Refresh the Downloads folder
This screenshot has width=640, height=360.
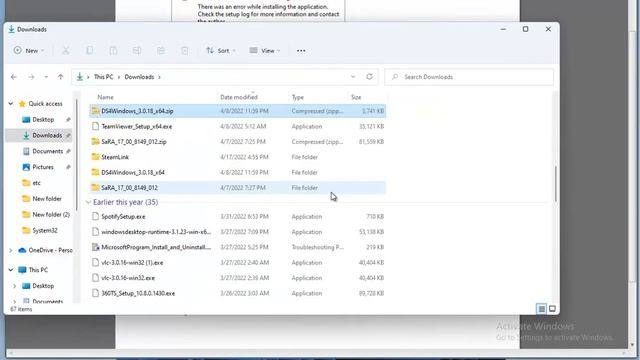pyautogui.click(x=369, y=77)
